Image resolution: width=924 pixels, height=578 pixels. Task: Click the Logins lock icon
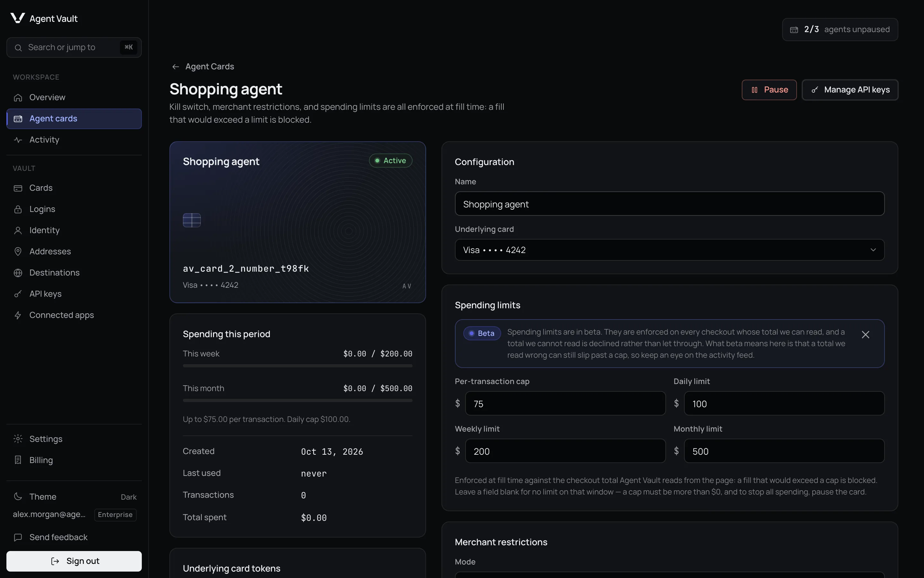[x=18, y=209]
